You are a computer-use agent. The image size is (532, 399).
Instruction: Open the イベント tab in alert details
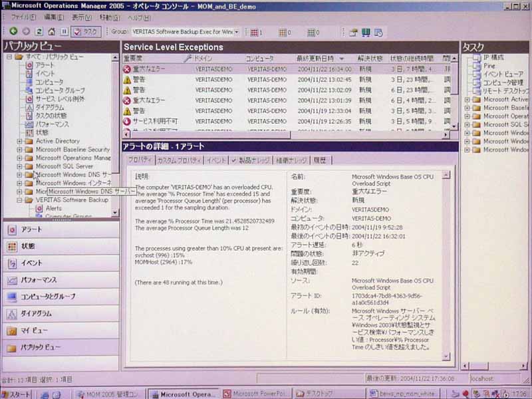(x=216, y=160)
